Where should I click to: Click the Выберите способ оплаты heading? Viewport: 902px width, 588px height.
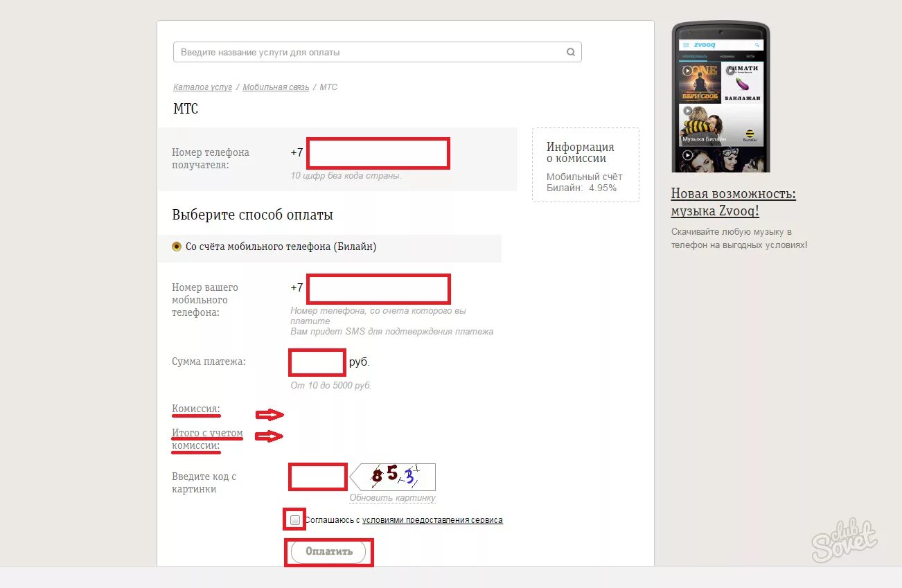coord(252,215)
